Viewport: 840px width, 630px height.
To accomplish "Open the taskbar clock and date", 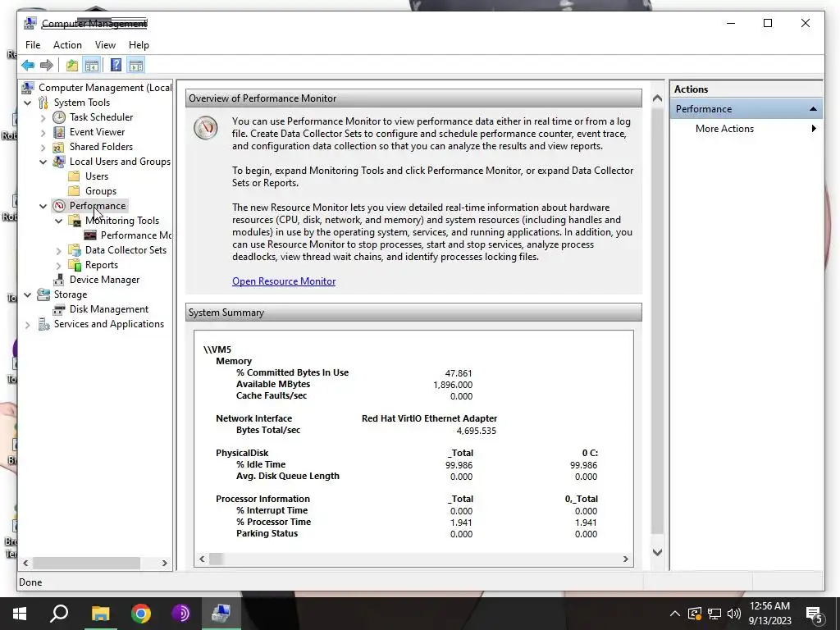I will click(769, 614).
